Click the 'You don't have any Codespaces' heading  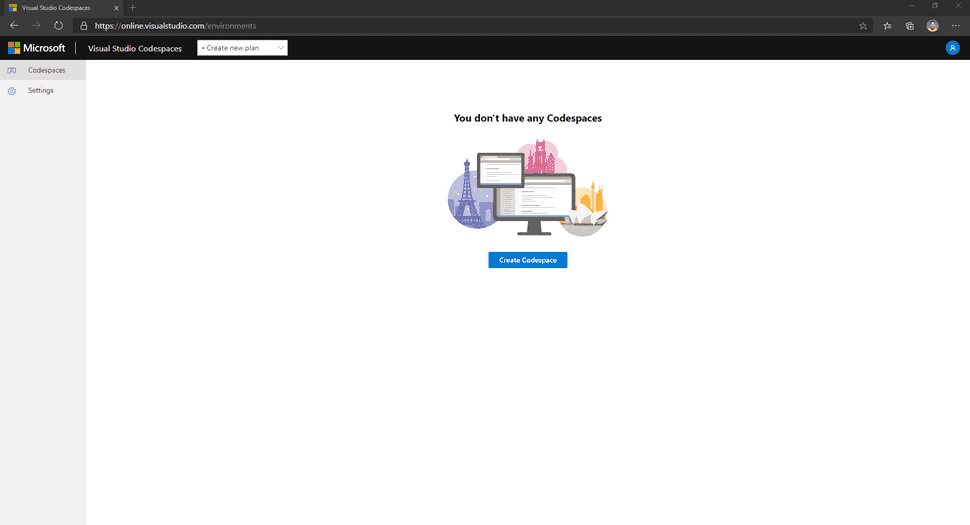[528, 118]
